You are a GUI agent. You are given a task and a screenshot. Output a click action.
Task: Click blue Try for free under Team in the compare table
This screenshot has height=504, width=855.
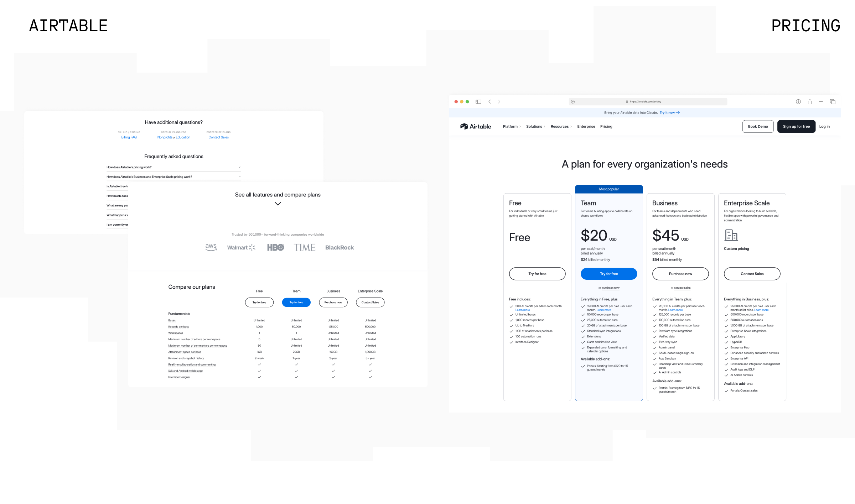coord(296,302)
